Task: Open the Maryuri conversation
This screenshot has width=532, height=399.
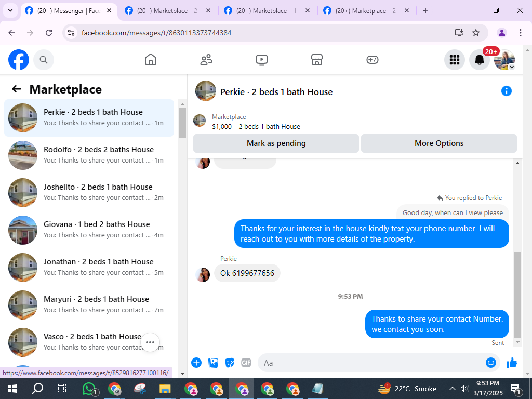Action: pos(89,304)
